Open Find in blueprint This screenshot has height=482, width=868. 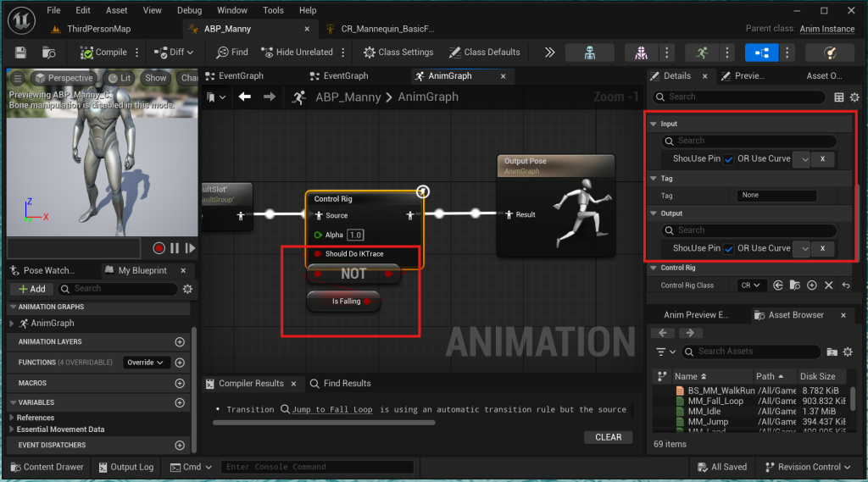pos(232,52)
